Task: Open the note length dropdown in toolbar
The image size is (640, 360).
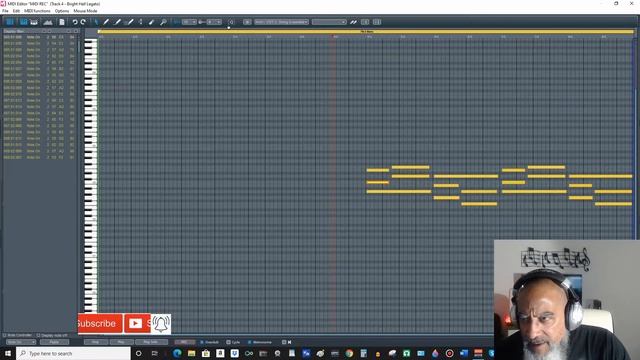Action: [x=214, y=22]
